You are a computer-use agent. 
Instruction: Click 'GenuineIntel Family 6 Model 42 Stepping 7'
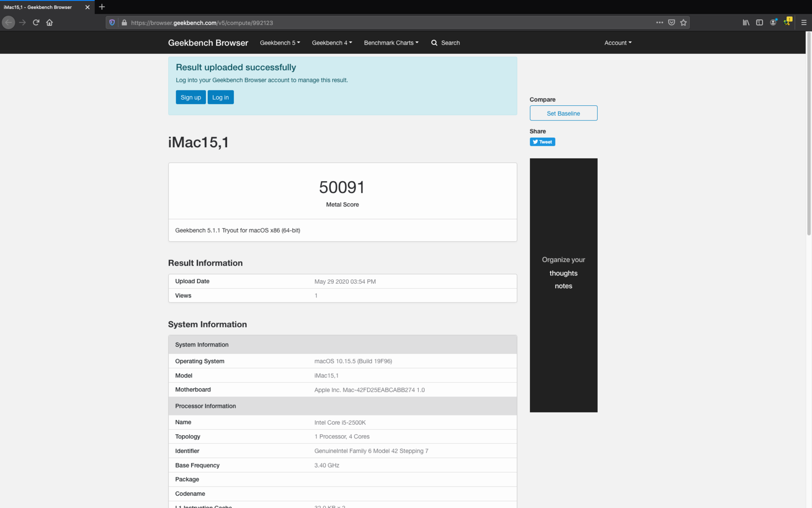coord(371,451)
